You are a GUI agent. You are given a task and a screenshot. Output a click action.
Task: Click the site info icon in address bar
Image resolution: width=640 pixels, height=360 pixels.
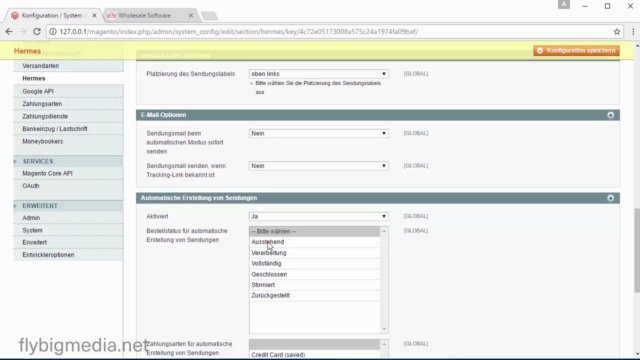[x=53, y=31]
